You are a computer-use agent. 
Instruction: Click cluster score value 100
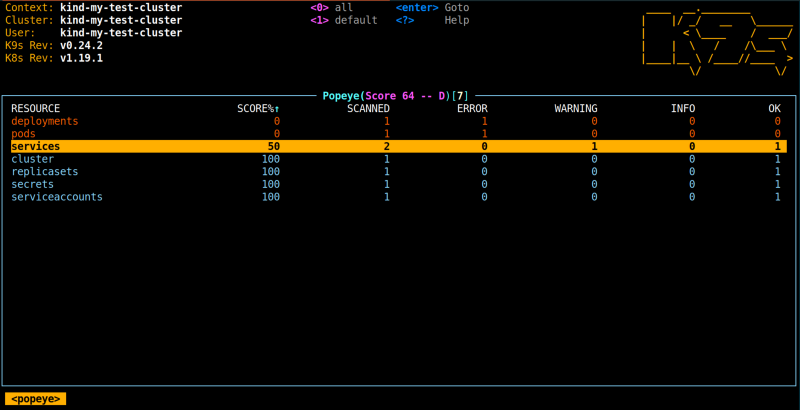tap(271, 159)
